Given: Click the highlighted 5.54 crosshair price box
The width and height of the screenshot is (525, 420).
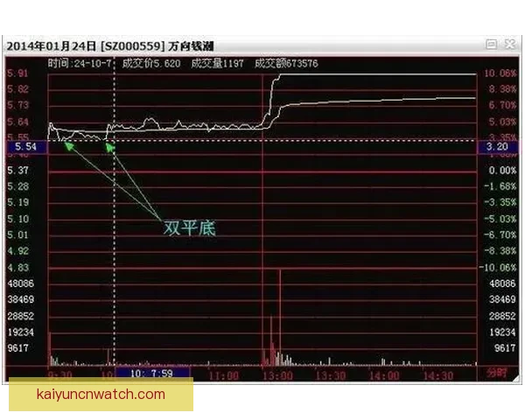Looking at the screenshot, I should (27, 147).
